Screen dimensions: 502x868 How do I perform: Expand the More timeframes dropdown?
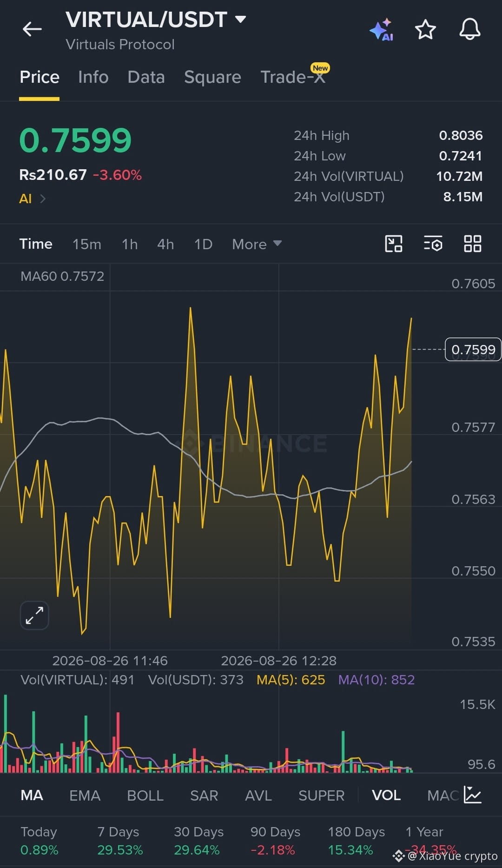point(257,244)
